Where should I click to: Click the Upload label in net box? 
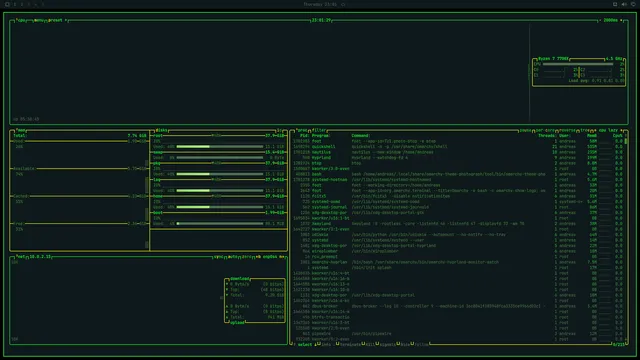tap(237, 322)
